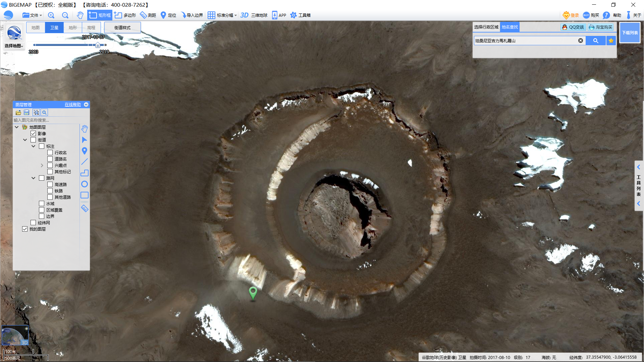Click the layer panel search icon
Viewport: 644px width, 362px height.
44,113
